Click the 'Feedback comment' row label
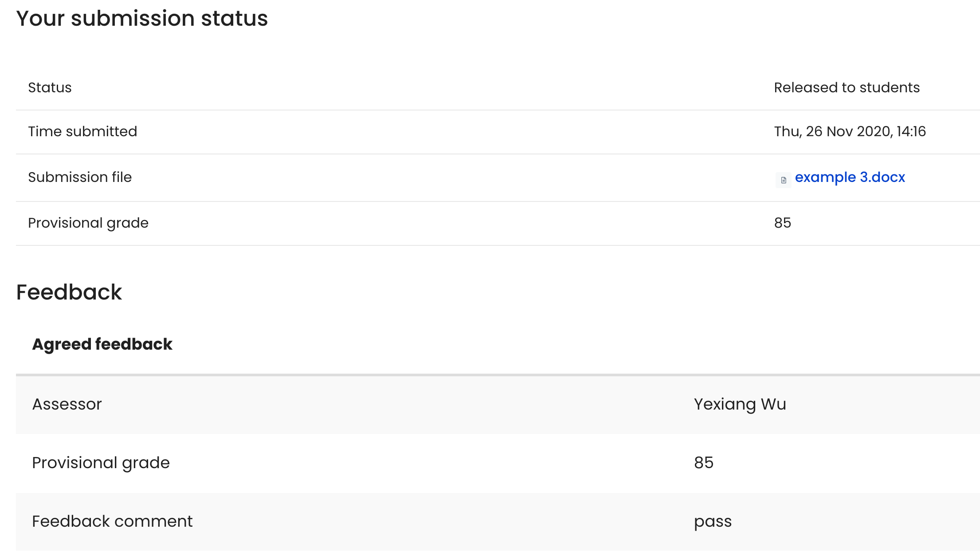The image size is (980, 560). (x=112, y=521)
